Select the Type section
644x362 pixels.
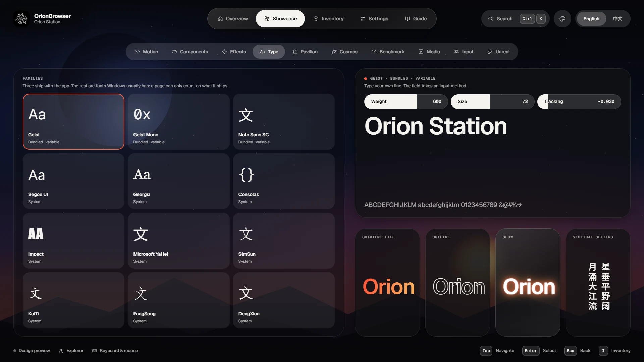point(269,52)
